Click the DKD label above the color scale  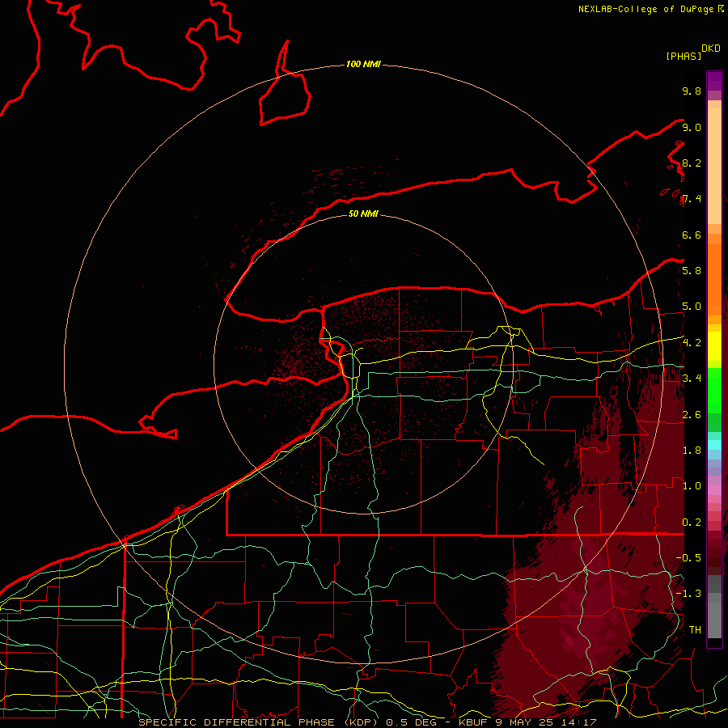pyautogui.click(x=711, y=49)
